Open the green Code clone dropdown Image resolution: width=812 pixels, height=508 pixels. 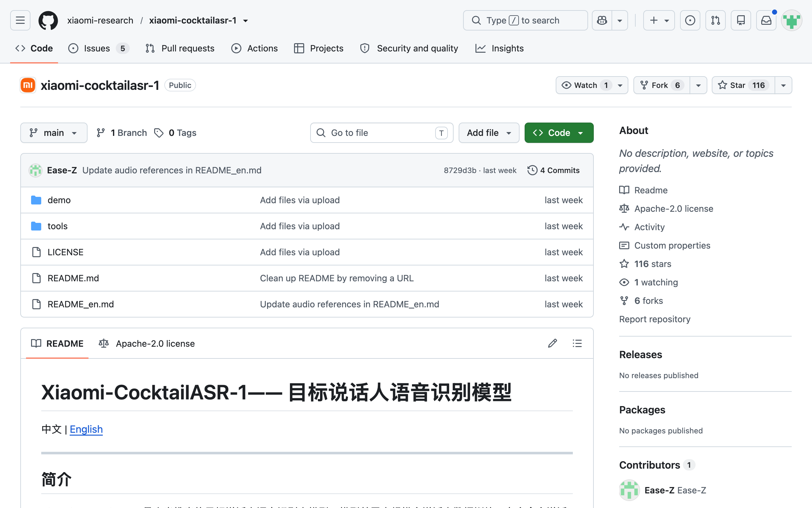[559, 133]
